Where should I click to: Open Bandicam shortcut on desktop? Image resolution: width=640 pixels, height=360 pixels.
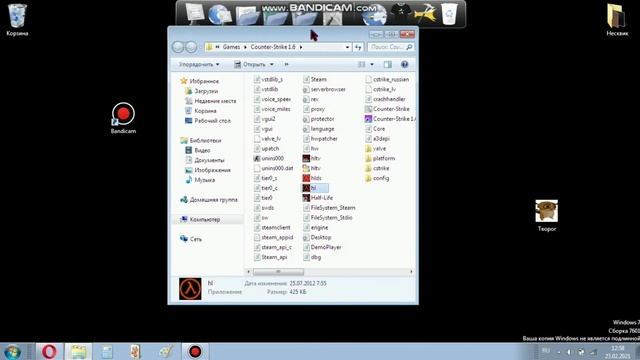tap(123, 118)
